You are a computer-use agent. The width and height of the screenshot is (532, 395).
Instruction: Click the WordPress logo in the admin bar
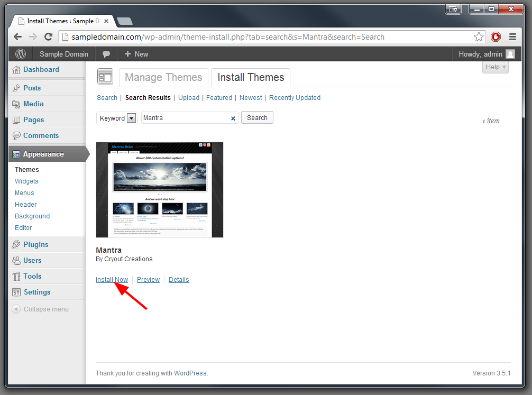coord(21,54)
